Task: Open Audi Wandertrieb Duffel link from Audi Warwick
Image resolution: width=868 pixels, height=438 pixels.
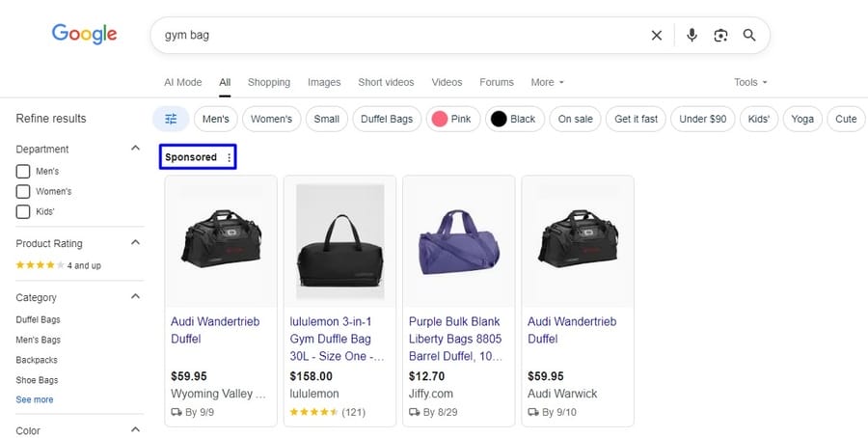Action: click(572, 330)
